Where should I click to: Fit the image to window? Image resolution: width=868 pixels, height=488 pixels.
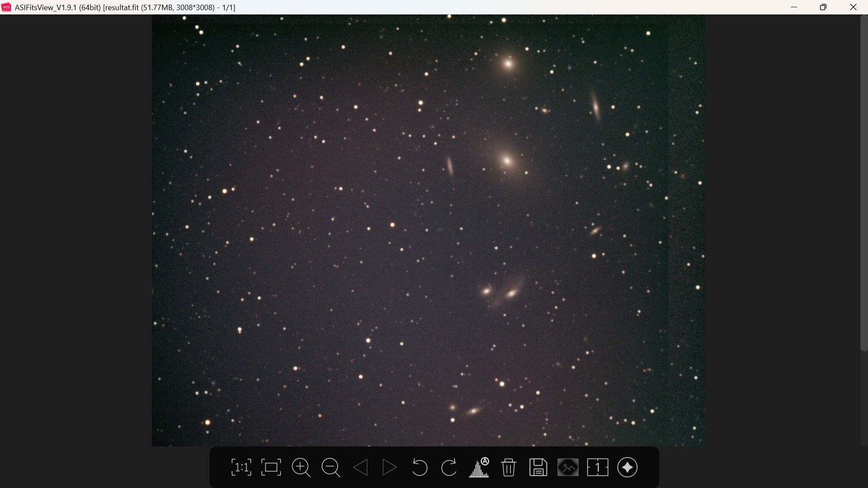[x=271, y=467]
